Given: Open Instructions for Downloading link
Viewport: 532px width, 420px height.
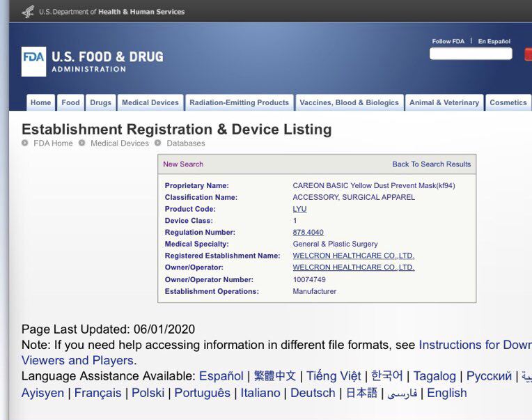Looking at the screenshot, I should 475,345.
